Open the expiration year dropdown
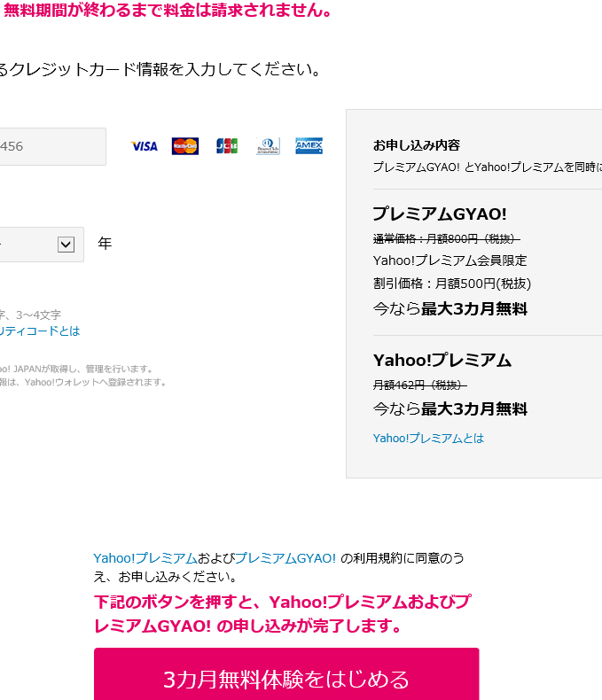This screenshot has width=602, height=700. coord(42,245)
